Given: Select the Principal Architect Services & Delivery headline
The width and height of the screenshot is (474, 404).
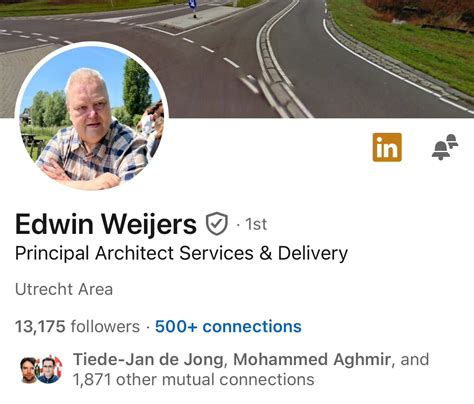Looking at the screenshot, I should click(181, 253).
